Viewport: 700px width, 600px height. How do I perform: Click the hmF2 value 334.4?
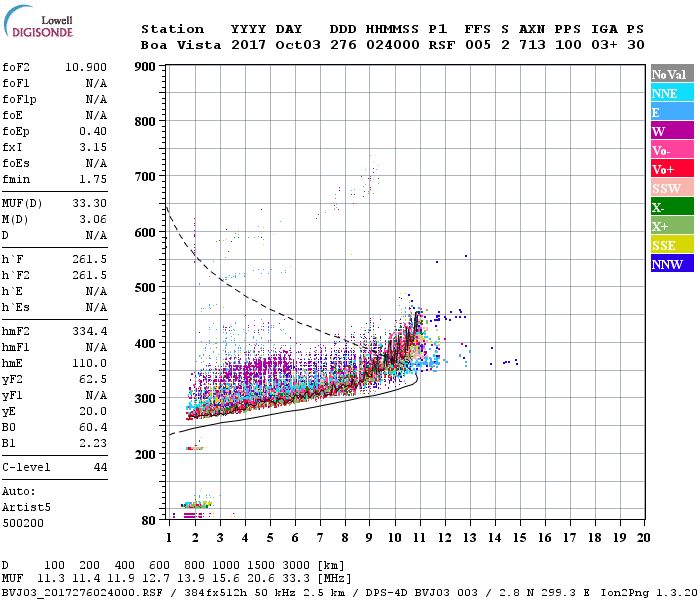89,331
